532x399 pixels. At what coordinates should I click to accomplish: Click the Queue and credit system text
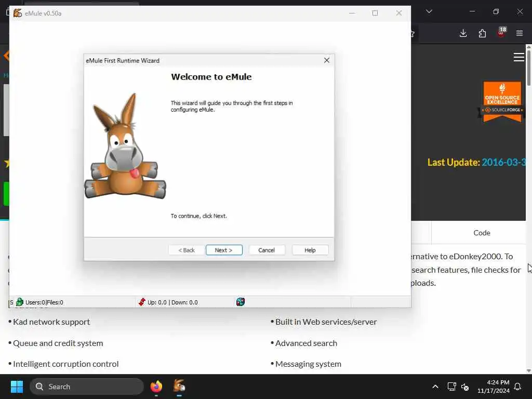click(x=58, y=343)
